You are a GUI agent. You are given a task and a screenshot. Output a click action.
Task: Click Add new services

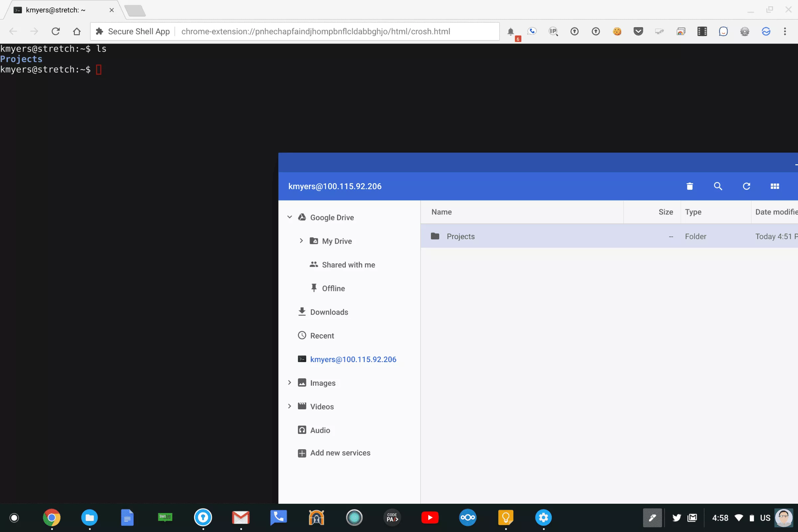click(x=340, y=453)
